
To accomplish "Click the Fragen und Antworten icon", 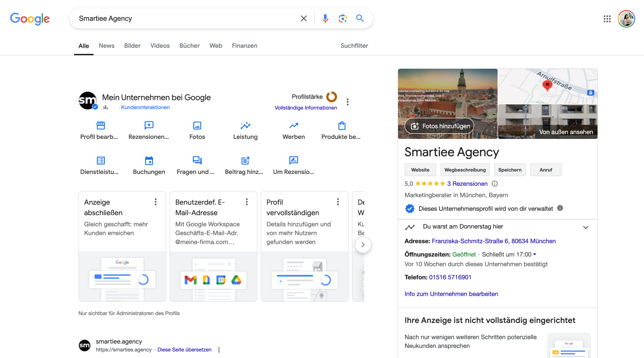I will point(196,161).
